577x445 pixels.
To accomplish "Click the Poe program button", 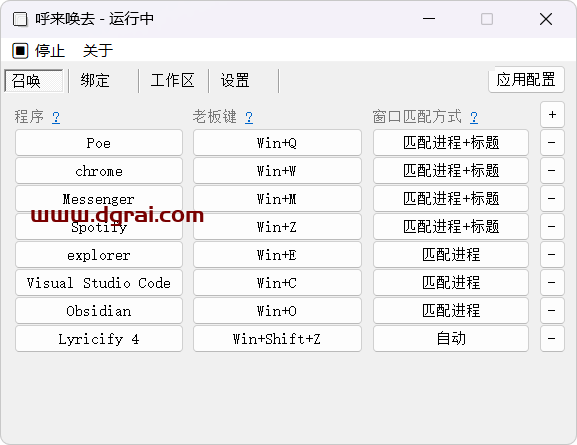I will [99, 143].
